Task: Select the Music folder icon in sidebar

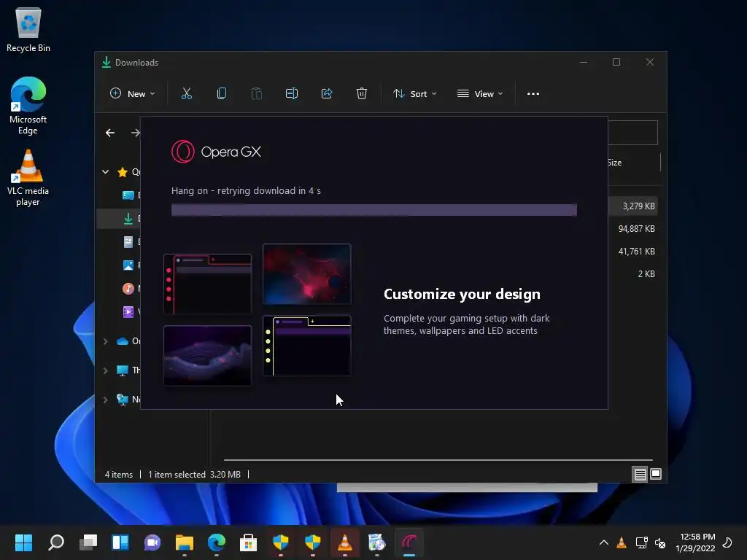Action: tap(128, 288)
